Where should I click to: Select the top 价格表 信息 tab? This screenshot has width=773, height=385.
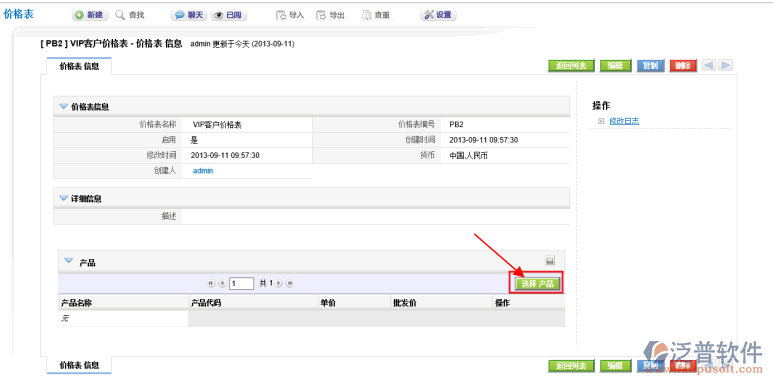coord(79,66)
